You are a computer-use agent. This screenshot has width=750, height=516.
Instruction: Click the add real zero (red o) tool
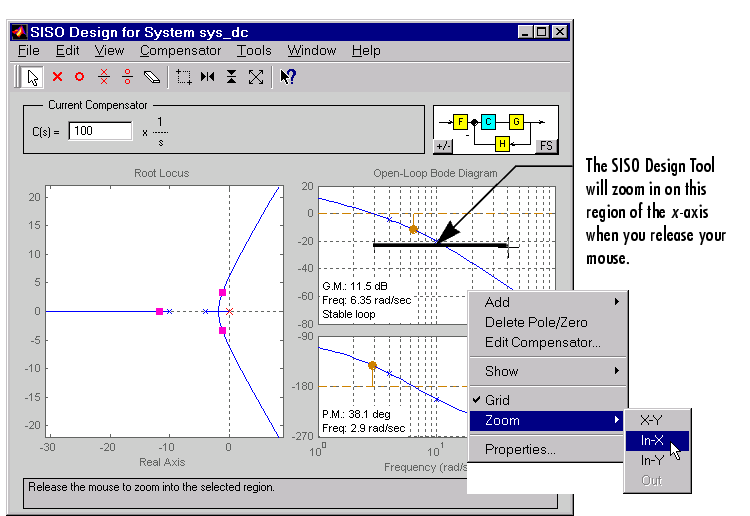pyautogui.click(x=80, y=76)
